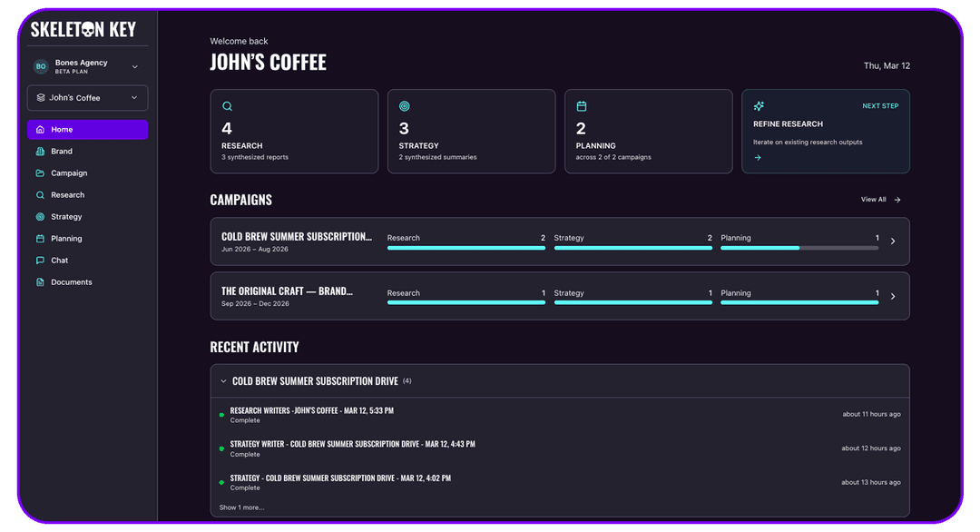Open Cold Brew Summer Subscription campaign title
Image resolution: width=980 pixels, height=532 pixels.
pyautogui.click(x=296, y=237)
